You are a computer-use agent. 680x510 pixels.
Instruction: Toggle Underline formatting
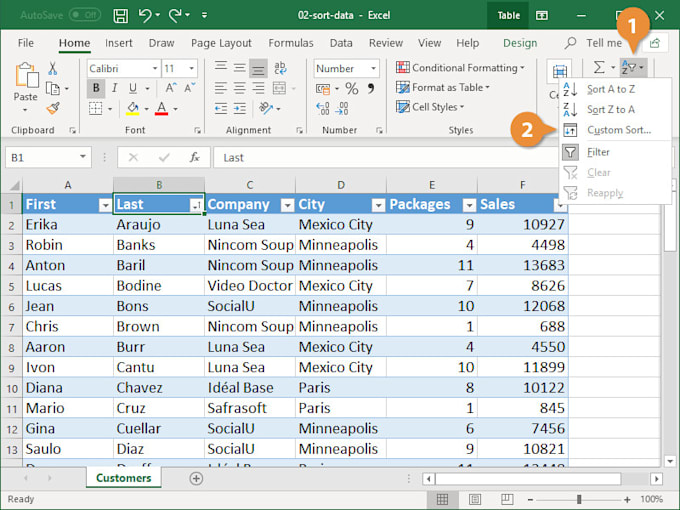pos(133,88)
